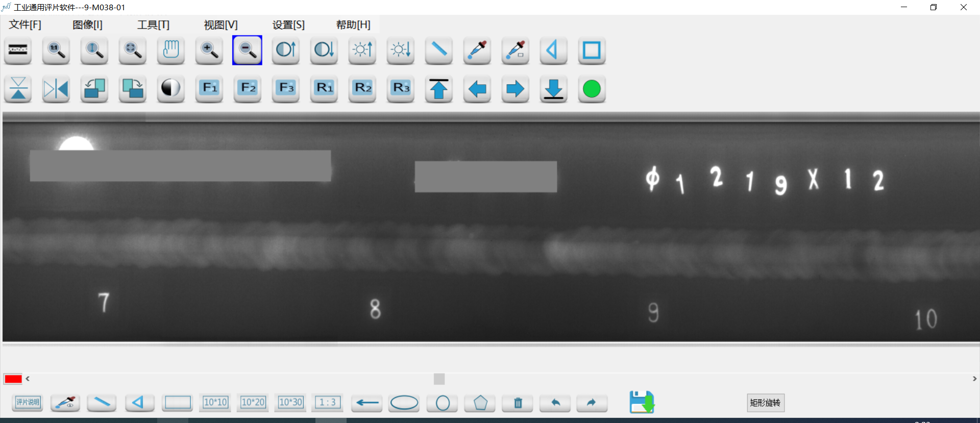
Task: Click the red color swatch
Action: 13,379
